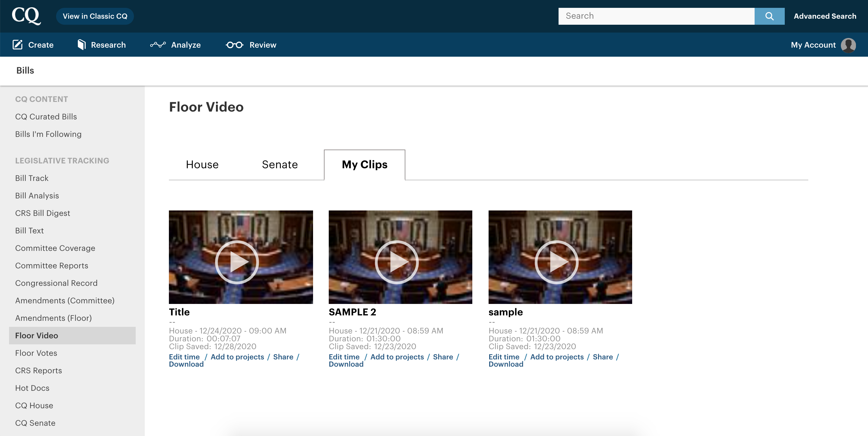Click the search magnifier button
Viewport: 868px width, 436px height.
[x=769, y=16]
